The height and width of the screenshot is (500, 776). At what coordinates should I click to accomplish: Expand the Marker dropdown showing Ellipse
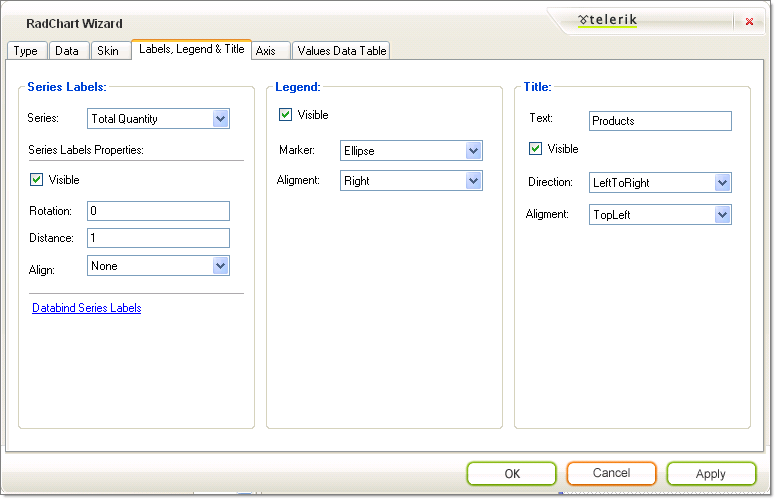(411, 150)
